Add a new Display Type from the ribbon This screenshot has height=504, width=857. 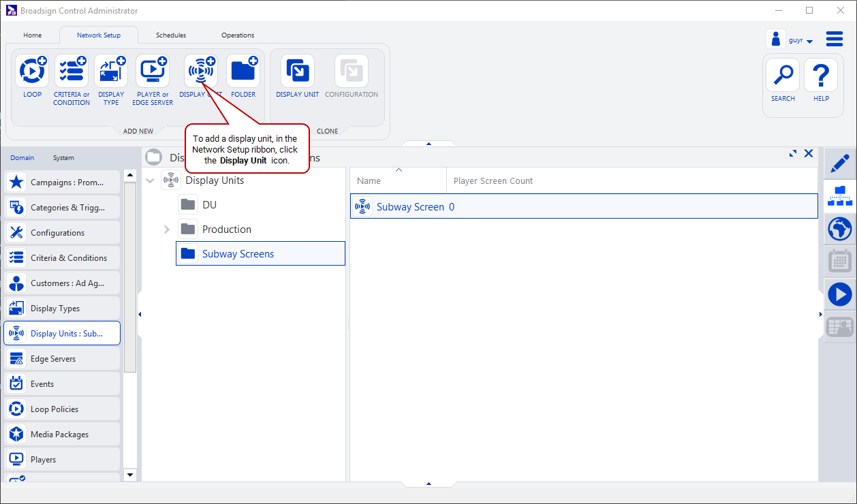pos(111,71)
